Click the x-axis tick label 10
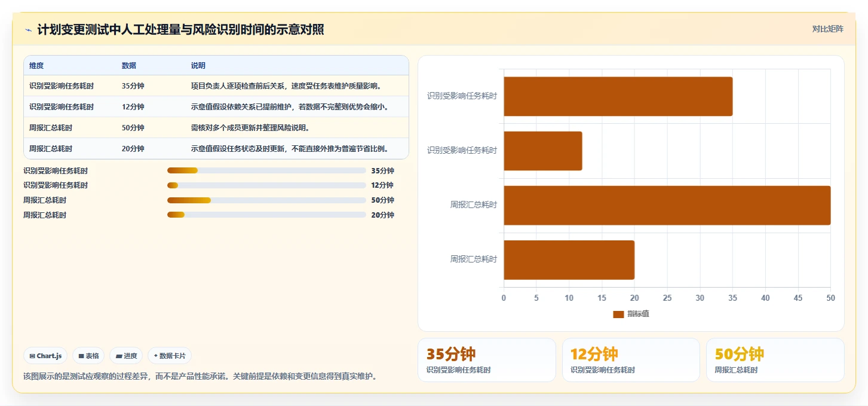The image size is (868, 406). (x=569, y=298)
